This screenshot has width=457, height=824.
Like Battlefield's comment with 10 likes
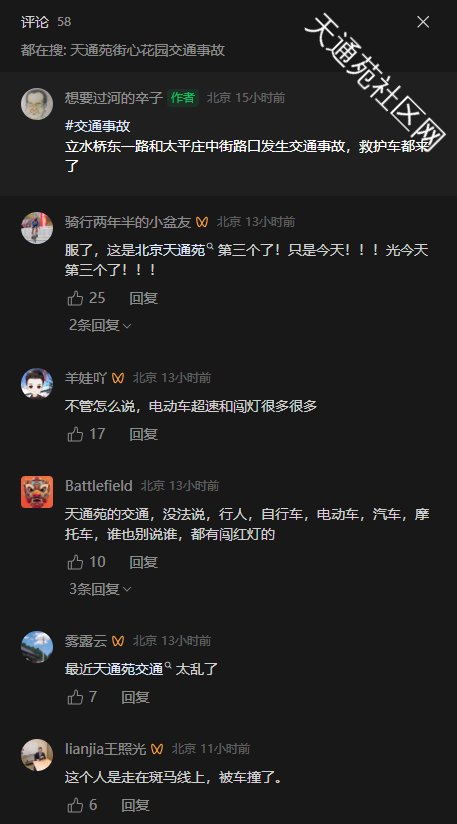[x=76, y=562]
